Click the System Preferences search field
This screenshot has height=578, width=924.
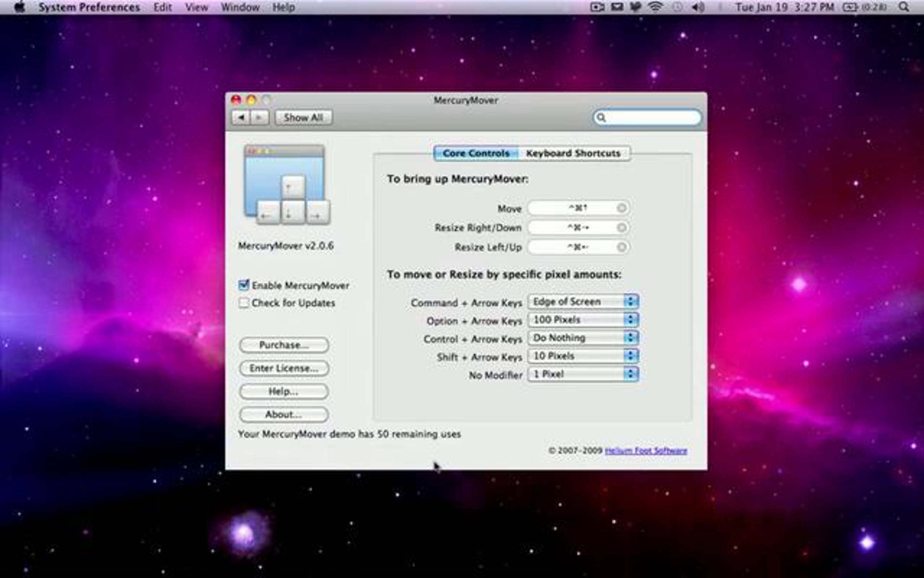coord(647,118)
